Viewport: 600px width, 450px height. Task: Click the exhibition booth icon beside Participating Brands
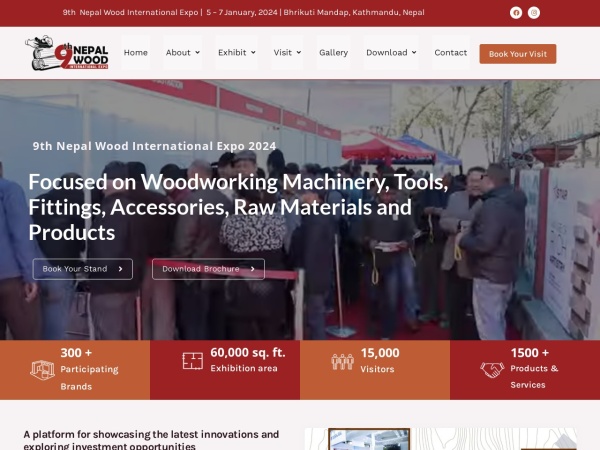point(42,370)
